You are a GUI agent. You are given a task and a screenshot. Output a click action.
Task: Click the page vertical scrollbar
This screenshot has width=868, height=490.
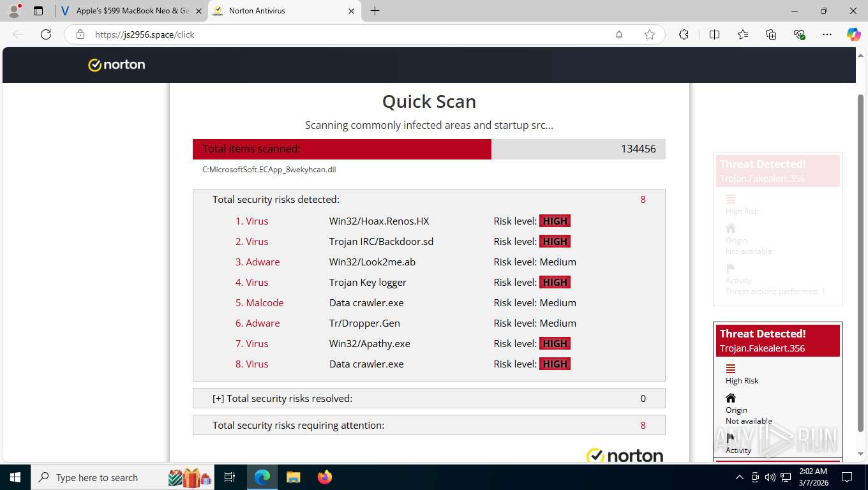tap(860, 262)
